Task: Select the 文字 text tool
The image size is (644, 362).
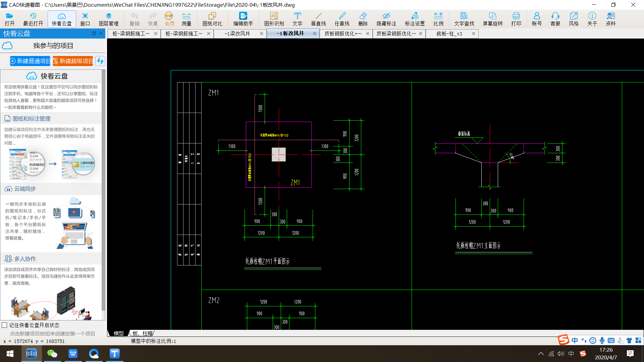Action: (298, 19)
